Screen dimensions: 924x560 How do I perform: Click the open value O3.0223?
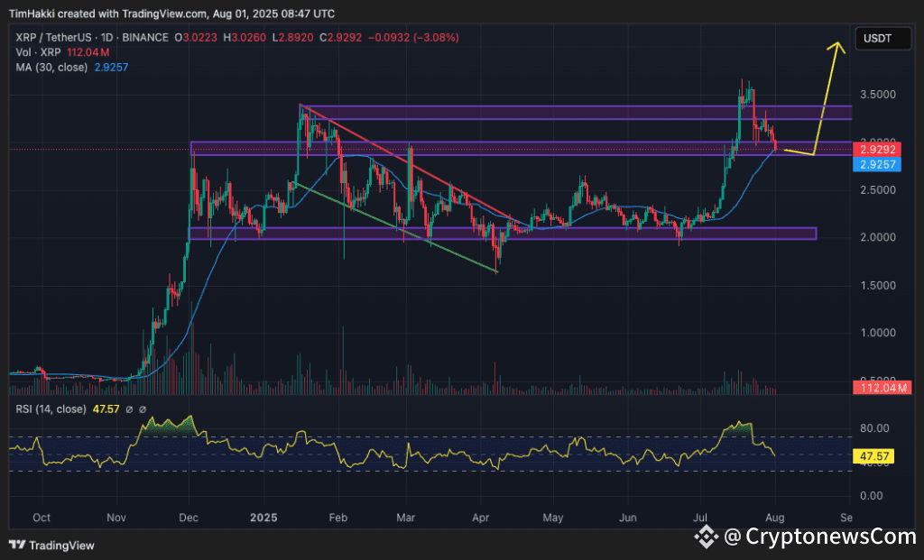196,38
